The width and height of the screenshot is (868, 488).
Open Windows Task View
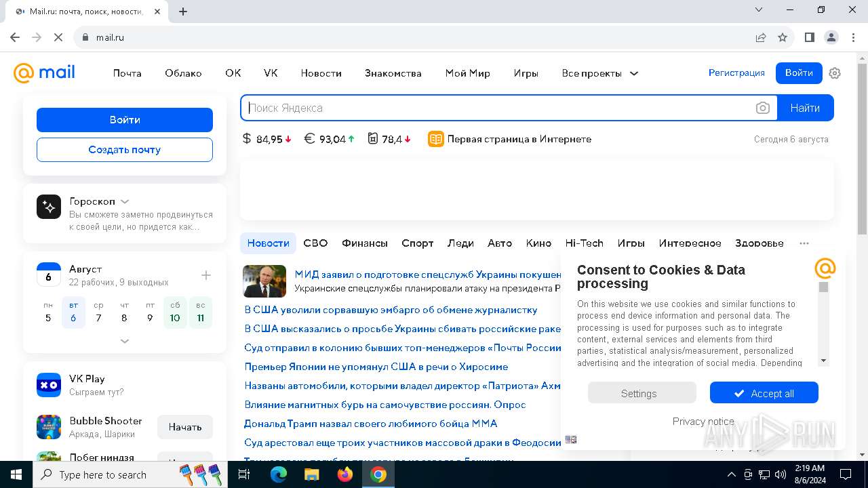244,474
